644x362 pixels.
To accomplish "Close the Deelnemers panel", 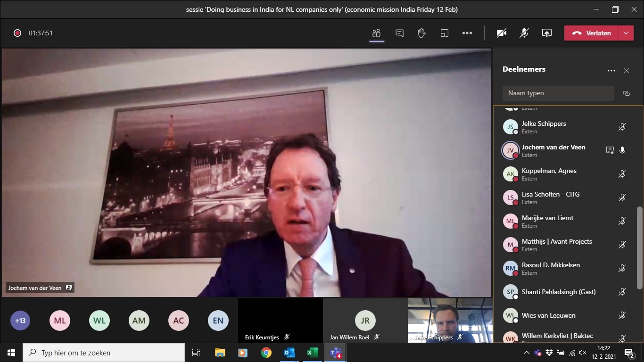I will (x=626, y=71).
